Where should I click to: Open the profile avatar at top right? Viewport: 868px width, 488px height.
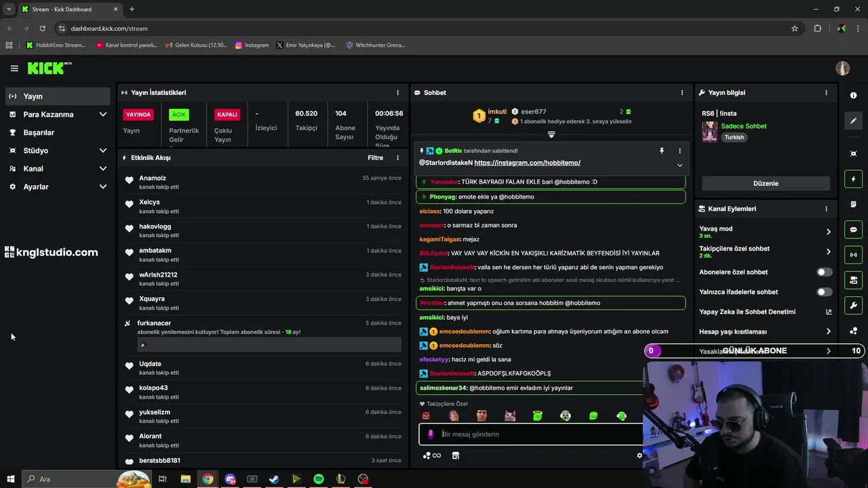[843, 68]
